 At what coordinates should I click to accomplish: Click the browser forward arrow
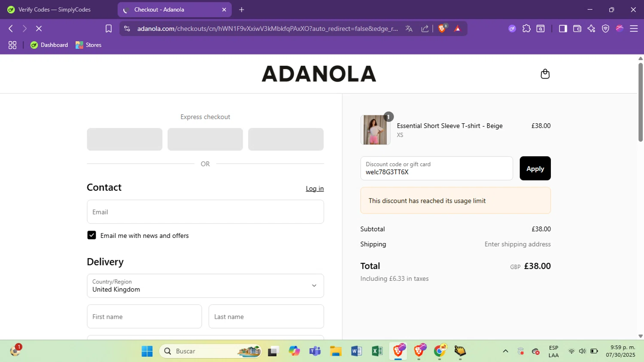24,28
